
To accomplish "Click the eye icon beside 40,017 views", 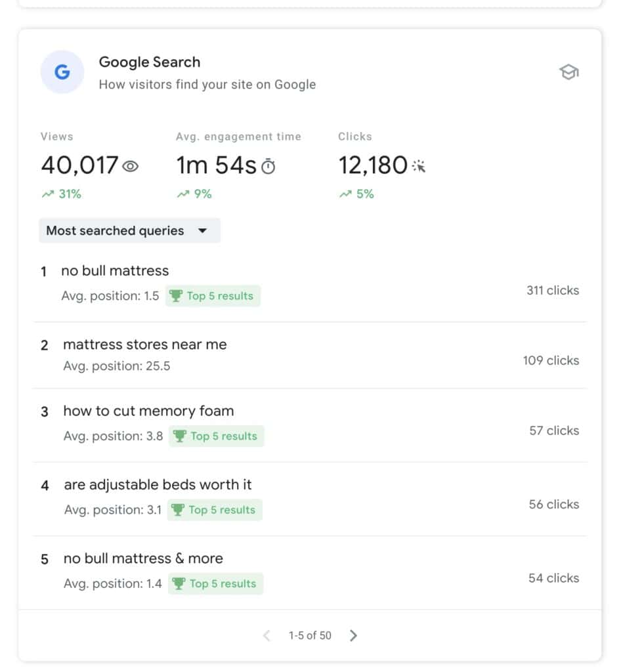I will (x=130, y=166).
